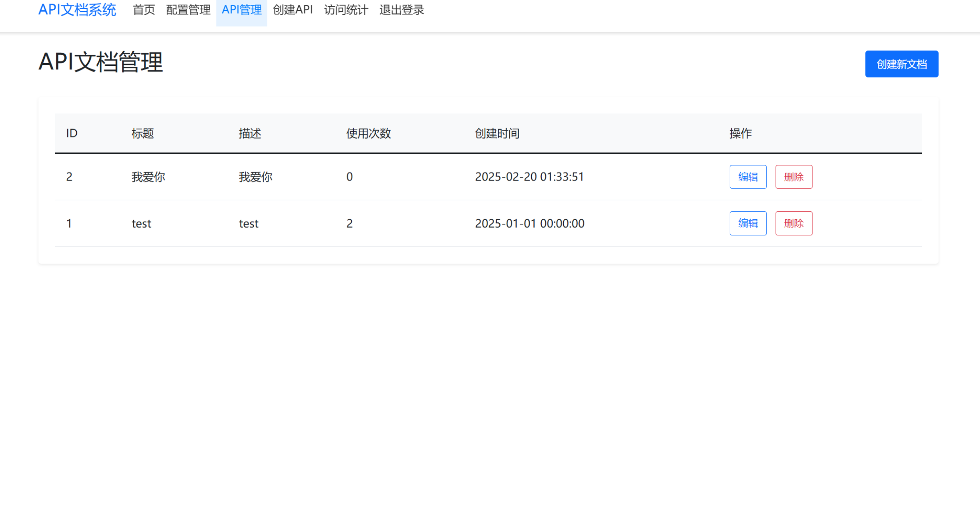Select the table row with ID 2
Screen dimensions: 980x515
(x=400, y=177)
